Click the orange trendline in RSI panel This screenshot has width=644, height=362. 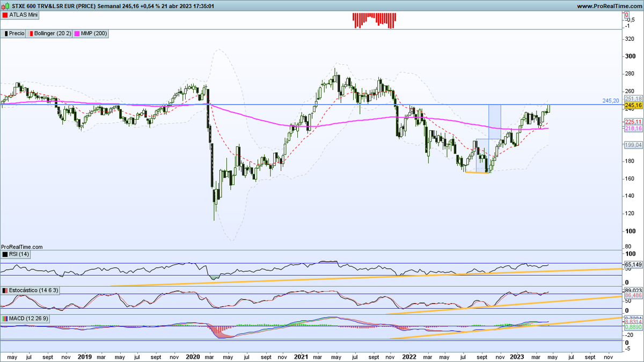pos(365,277)
